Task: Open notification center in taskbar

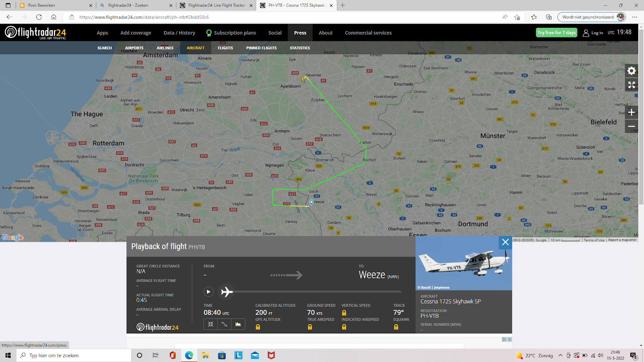Action: (x=634, y=356)
